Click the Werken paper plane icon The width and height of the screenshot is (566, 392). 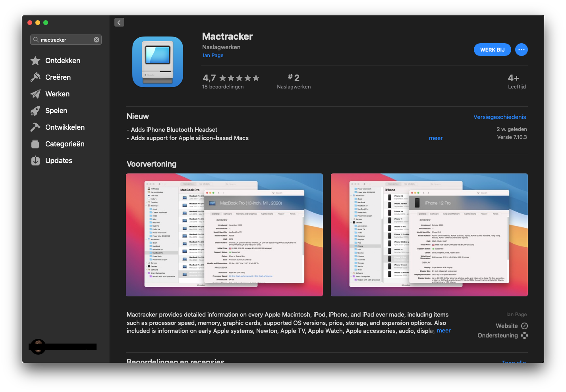pos(35,94)
